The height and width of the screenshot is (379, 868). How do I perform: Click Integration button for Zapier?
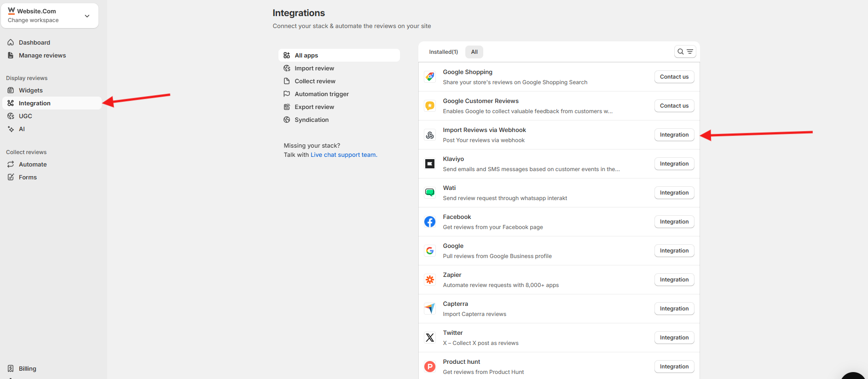pos(674,280)
